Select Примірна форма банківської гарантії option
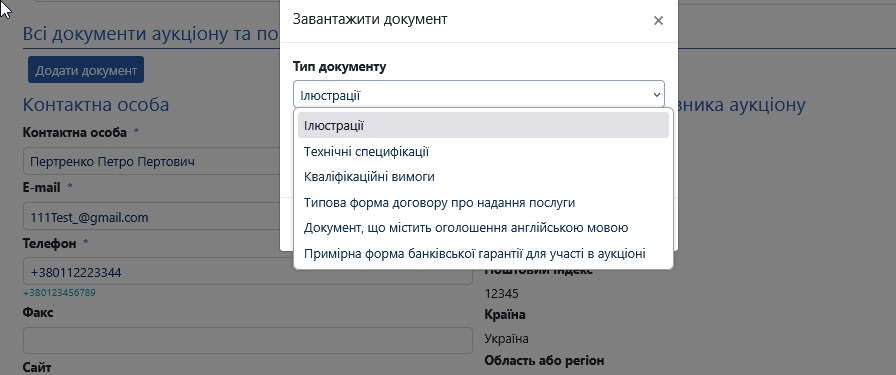The width and height of the screenshot is (896, 375). tap(483, 253)
